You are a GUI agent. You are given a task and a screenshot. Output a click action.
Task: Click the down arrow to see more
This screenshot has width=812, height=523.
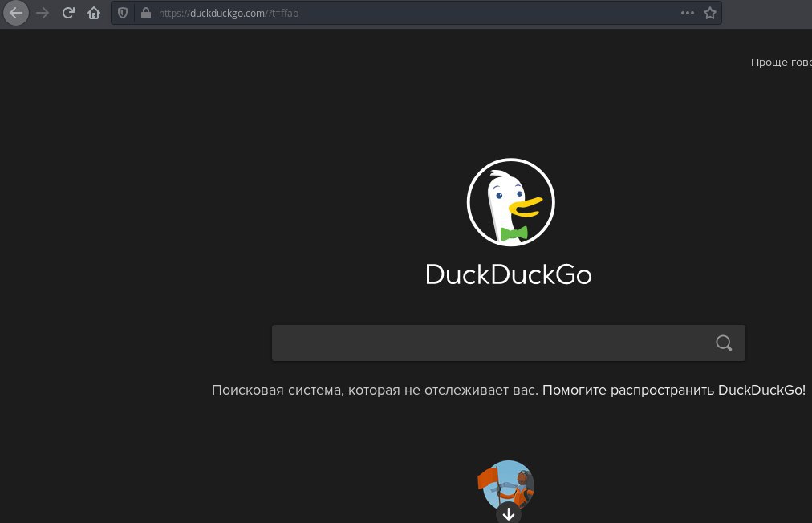click(x=509, y=513)
